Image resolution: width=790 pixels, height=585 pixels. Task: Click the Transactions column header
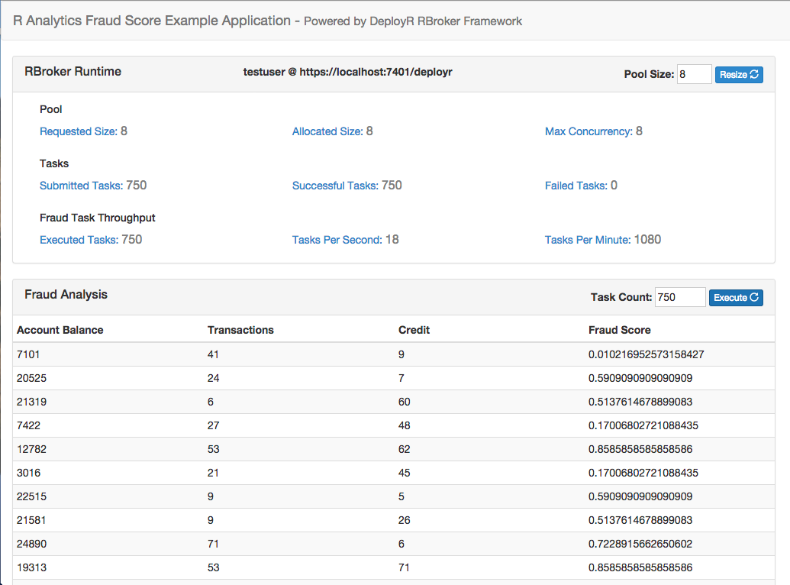(x=240, y=330)
